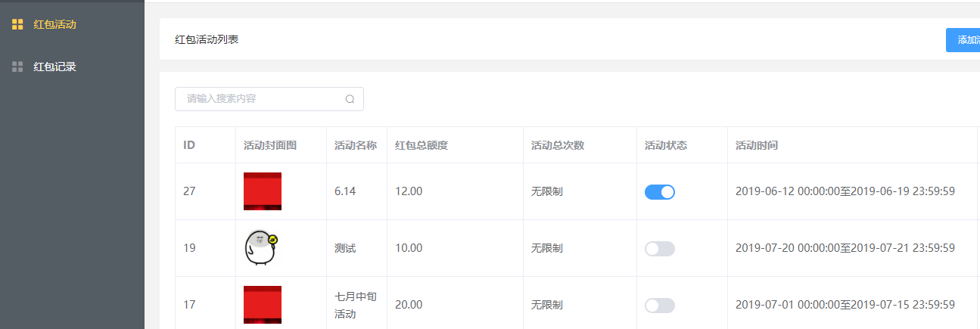The image size is (980, 329).
Task: Enable the status toggle for 七月中旬活动
Action: [659, 306]
